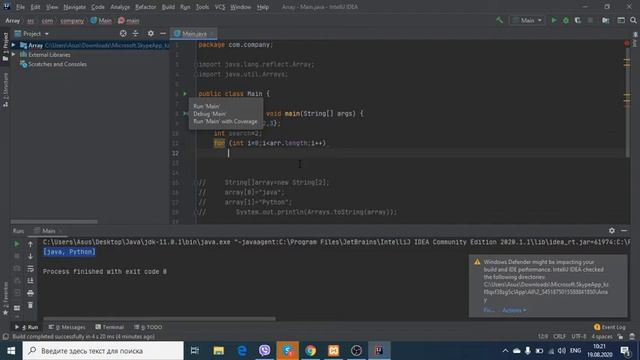Clear all console output trash icon
This screenshot has width=640, height=360.
click(30, 305)
